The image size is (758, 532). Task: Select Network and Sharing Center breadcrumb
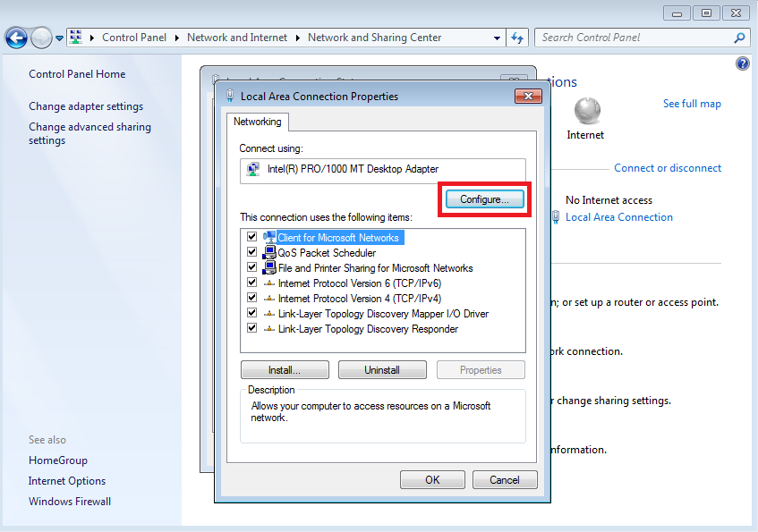coord(375,38)
